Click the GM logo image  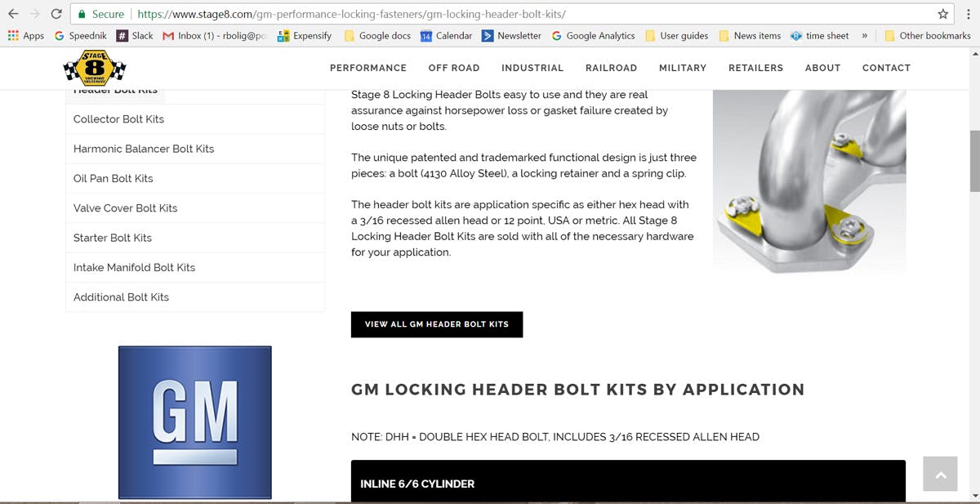[x=195, y=422]
